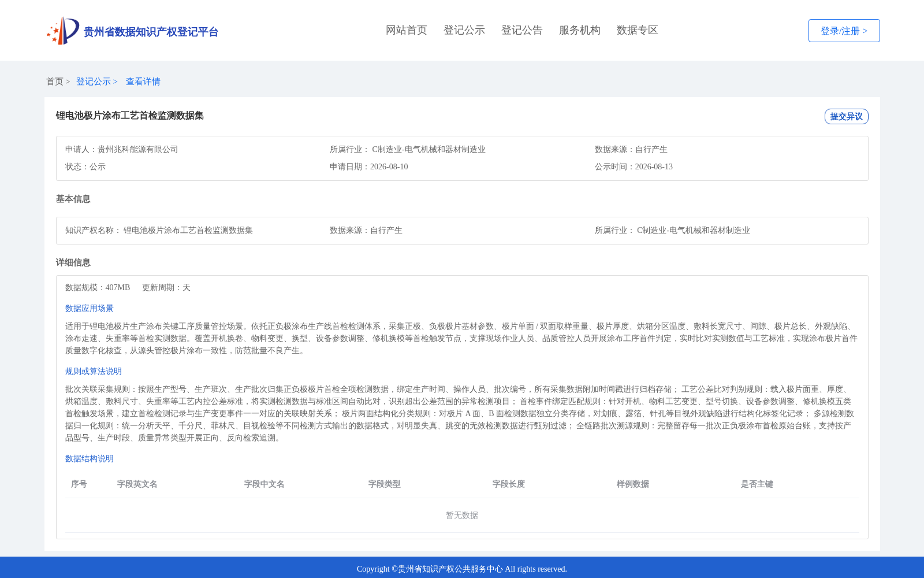Click 数据结构说明 heading
The width and height of the screenshot is (924, 578).
(x=90, y=458)
